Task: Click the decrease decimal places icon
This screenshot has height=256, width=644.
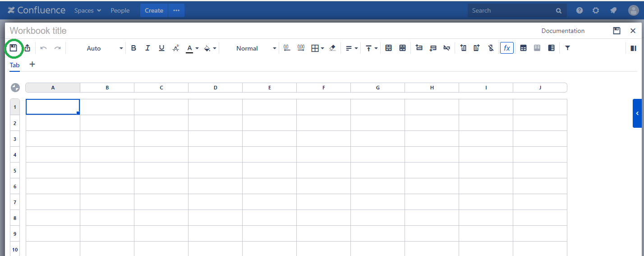Action: click(287, 48)
